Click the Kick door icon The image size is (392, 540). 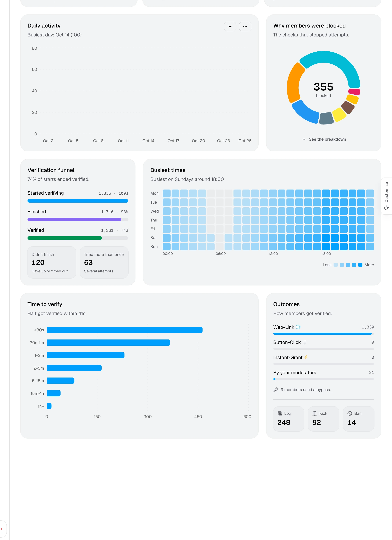315,413
